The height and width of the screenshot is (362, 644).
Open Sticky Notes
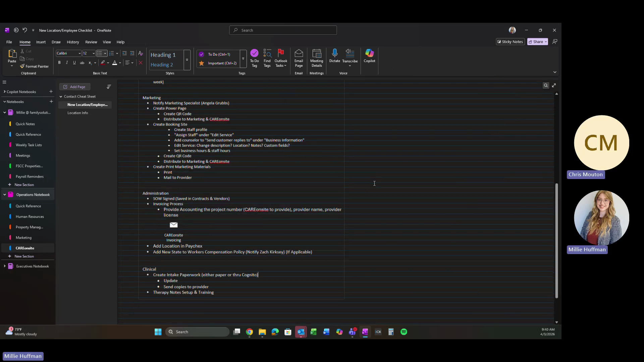(510, 42)
